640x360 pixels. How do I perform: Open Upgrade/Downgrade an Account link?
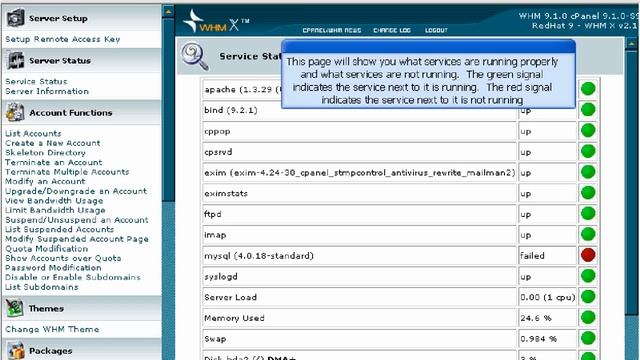point(76,191)
